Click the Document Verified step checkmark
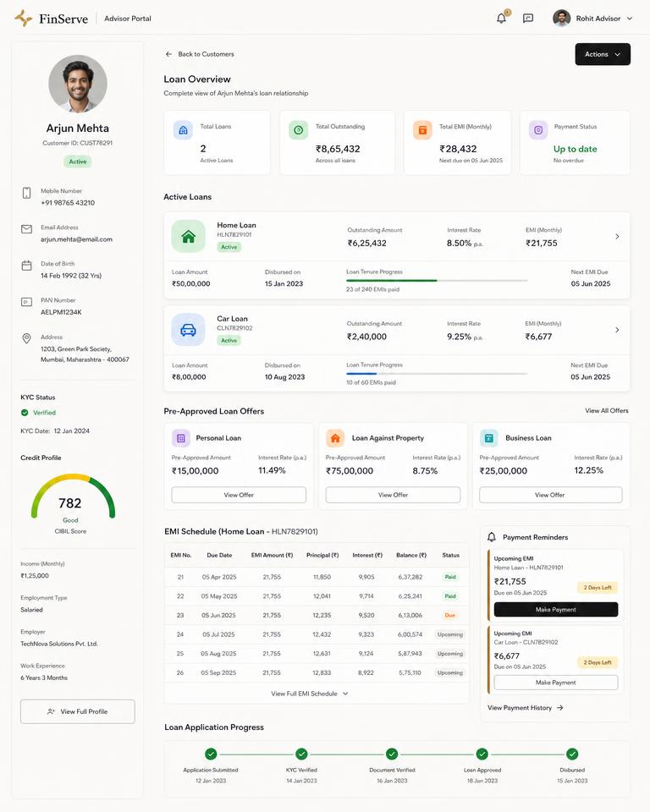650x812 pixels. (392, 754)
